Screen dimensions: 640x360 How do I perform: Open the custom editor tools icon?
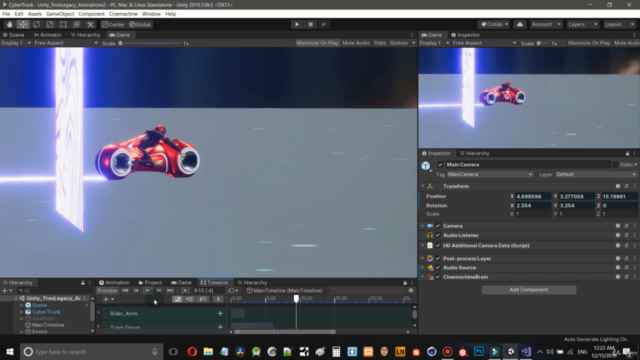(90, 24)
